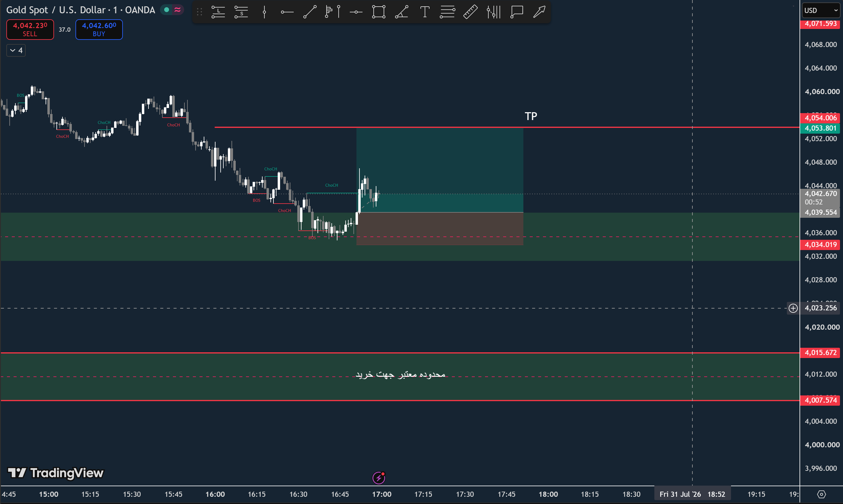Choose the Arrow drawing tool
Screen dimensions: 843x504
coord(539,12)
